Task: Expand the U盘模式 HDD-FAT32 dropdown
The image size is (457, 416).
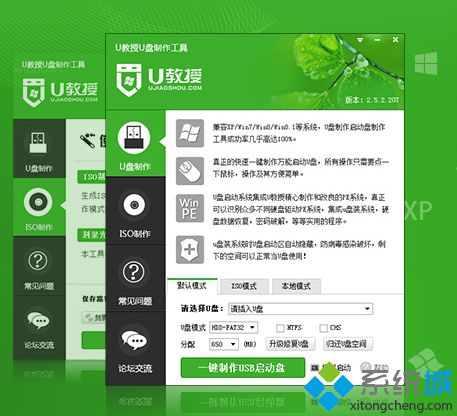Action: click(x=252, y=327)
